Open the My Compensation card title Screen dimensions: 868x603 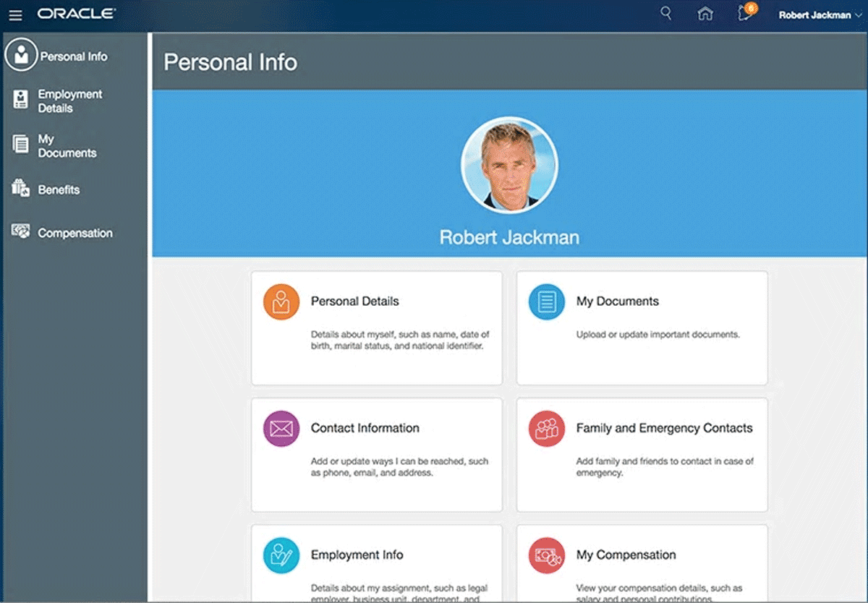pyautogui.click(x=626, y=555)
